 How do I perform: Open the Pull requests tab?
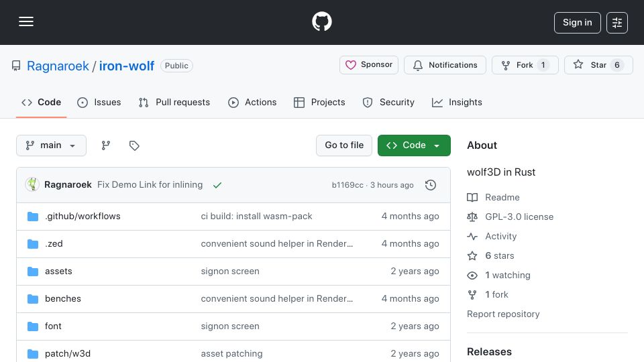(x=174, y=102)
